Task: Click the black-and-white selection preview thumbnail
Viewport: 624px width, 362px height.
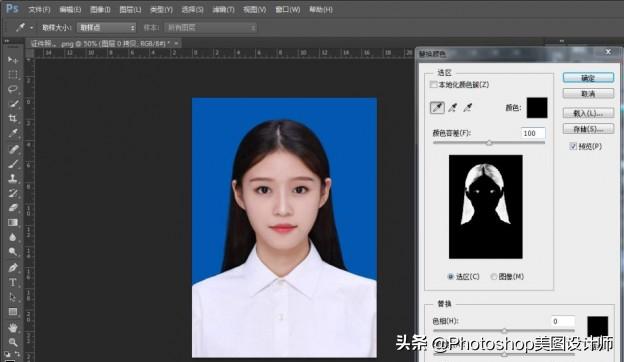Action: (486, 207)
